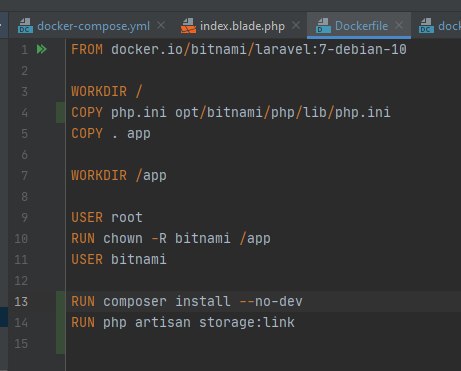This screenshot has height=371, width=461.
Task: Close the docker-compose.yml tab
Action: [x=161, y=25]
